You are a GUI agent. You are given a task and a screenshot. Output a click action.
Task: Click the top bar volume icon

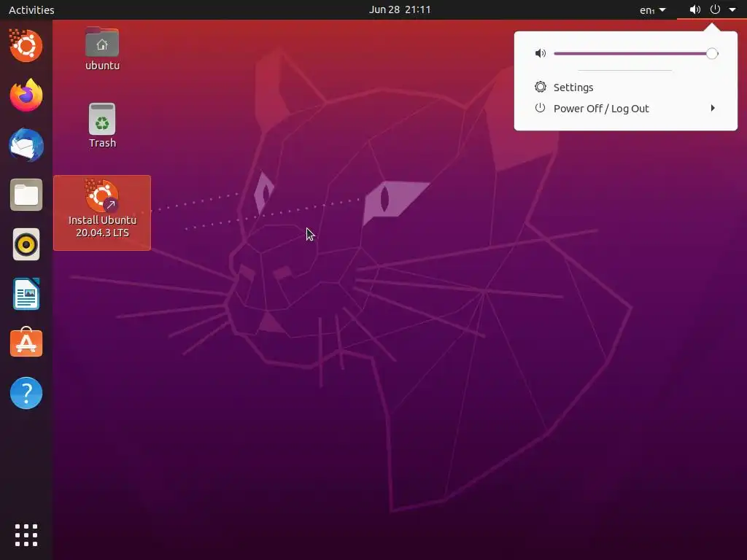coord(695,9)
